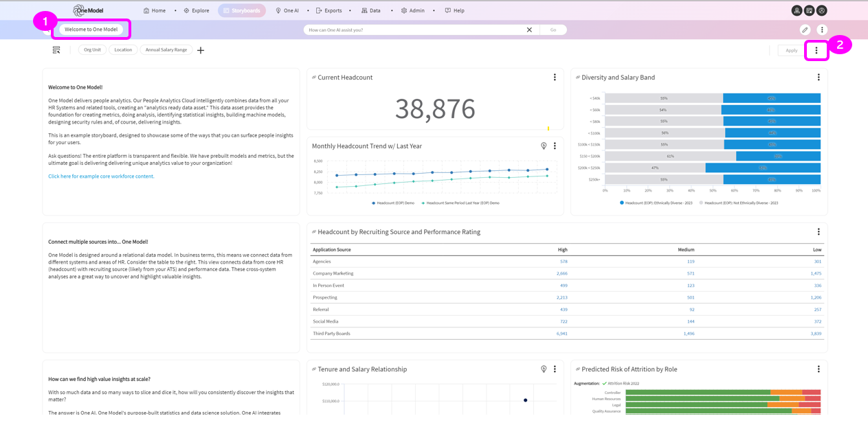Toggle Headcount (EOP) Demo legend series

(393, 203)
